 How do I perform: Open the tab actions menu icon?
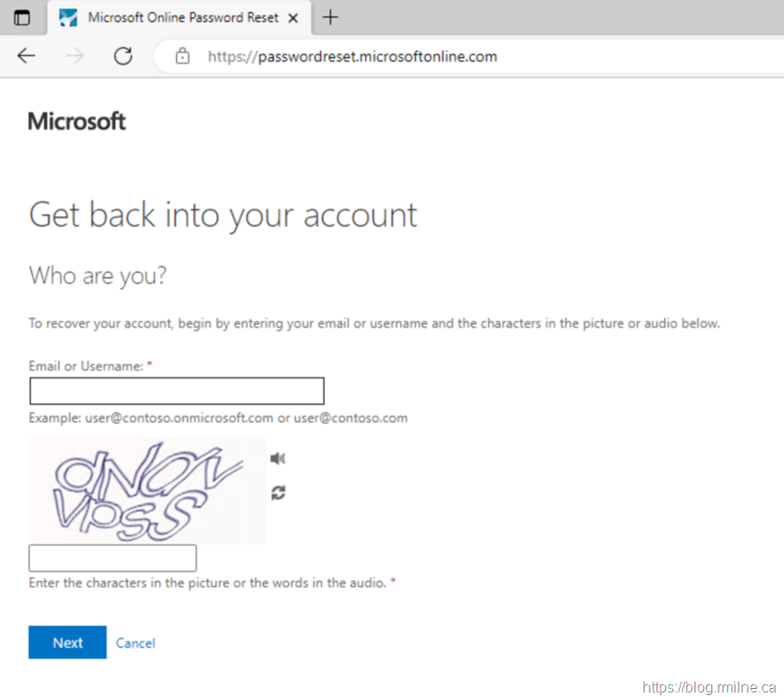(22, 17)
